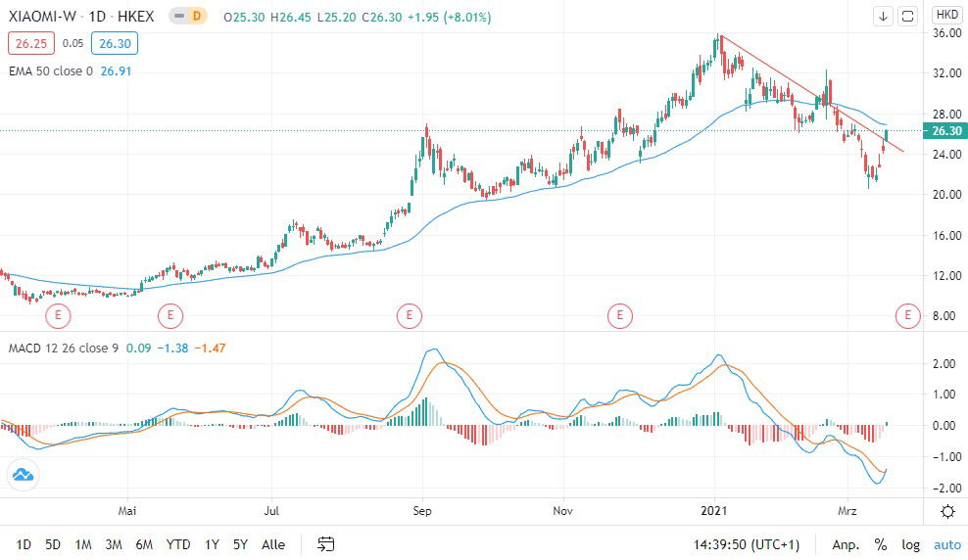Click the red 26.25 sell price button
968x560 pixels.
click(x=30, y=43)
